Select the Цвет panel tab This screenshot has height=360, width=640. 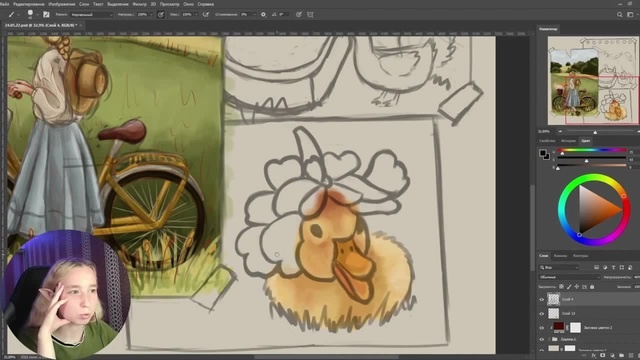point(586,141)
